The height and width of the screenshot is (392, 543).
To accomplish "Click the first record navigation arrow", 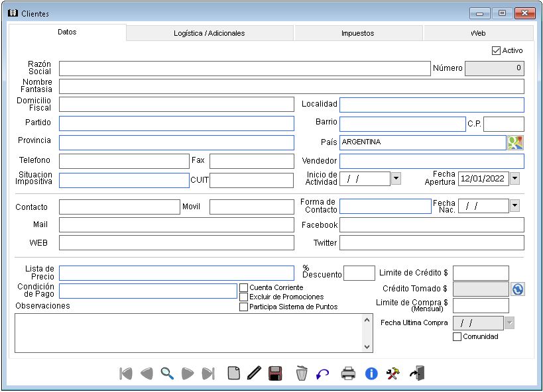I will point(126,373).
